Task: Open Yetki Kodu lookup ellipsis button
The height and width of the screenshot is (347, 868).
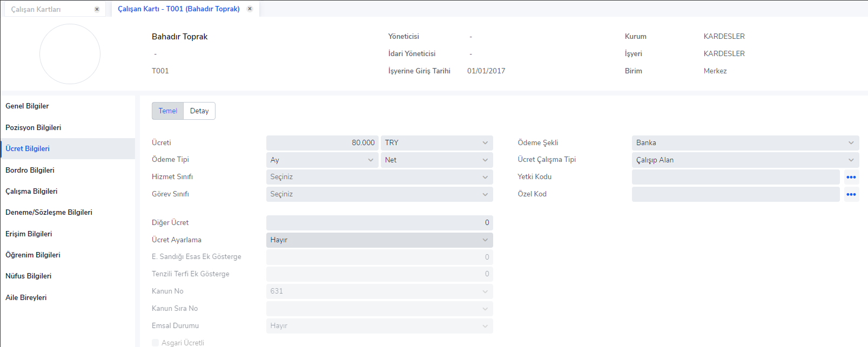Action: (x=851, y=177)
